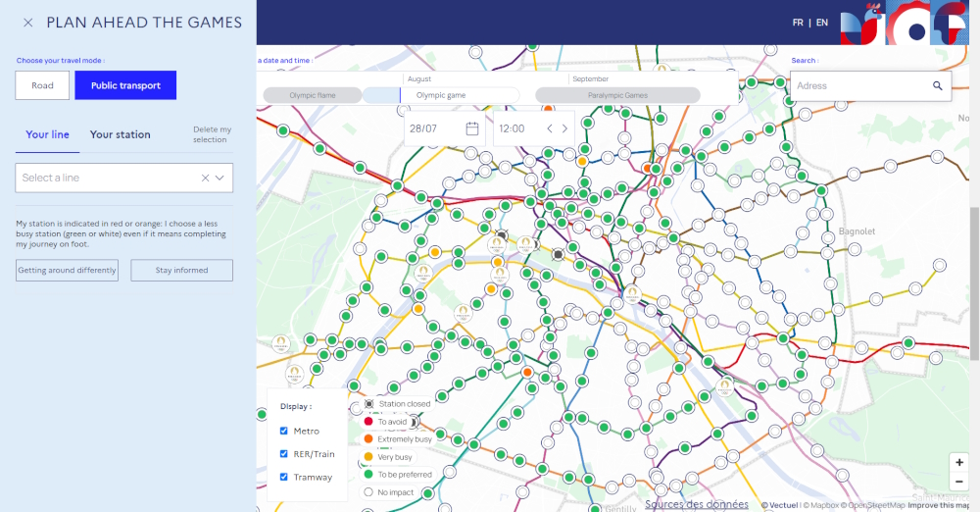Select Public transport travel mode
The image size is (980, 512).
125,85
